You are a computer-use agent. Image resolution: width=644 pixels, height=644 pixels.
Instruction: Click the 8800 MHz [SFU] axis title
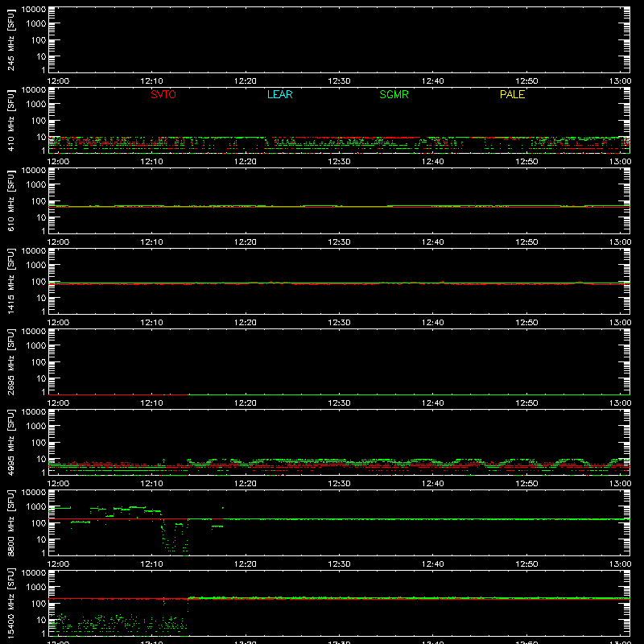pos(11,522)
